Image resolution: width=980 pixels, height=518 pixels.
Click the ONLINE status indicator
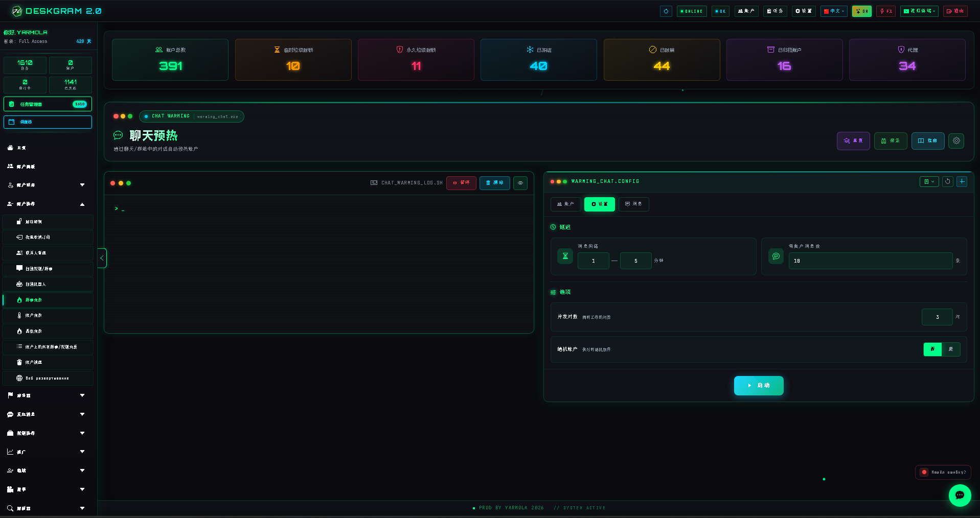692,11
